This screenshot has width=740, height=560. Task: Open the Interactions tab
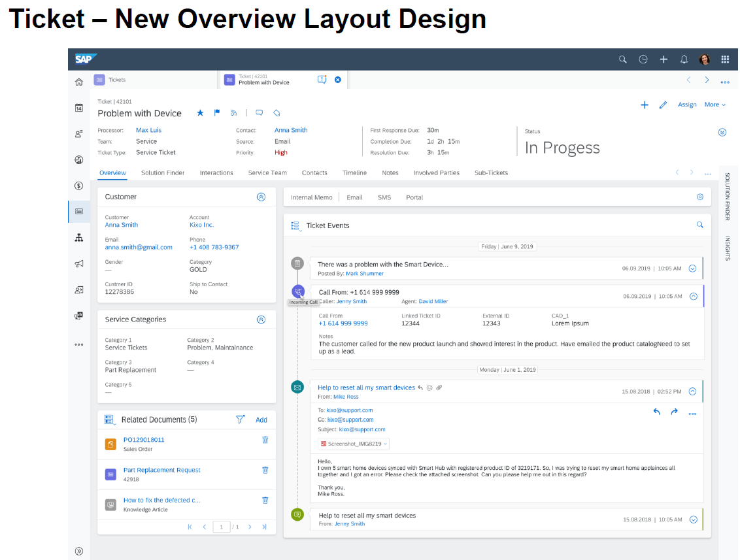[x=216, y=173]
